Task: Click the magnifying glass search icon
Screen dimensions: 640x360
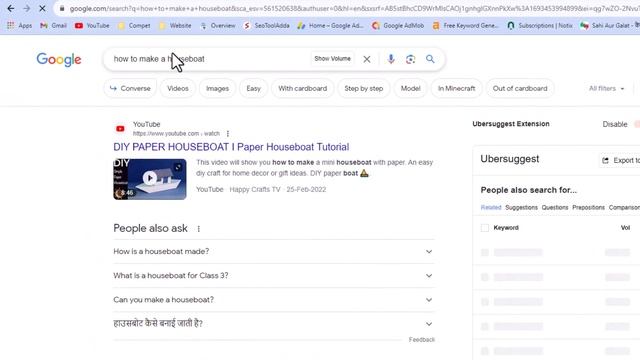Action: [430, 59]
